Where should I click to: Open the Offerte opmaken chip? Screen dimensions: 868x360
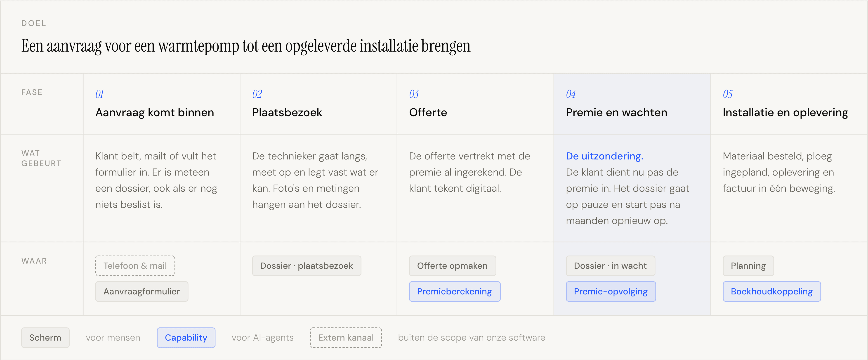452,266
